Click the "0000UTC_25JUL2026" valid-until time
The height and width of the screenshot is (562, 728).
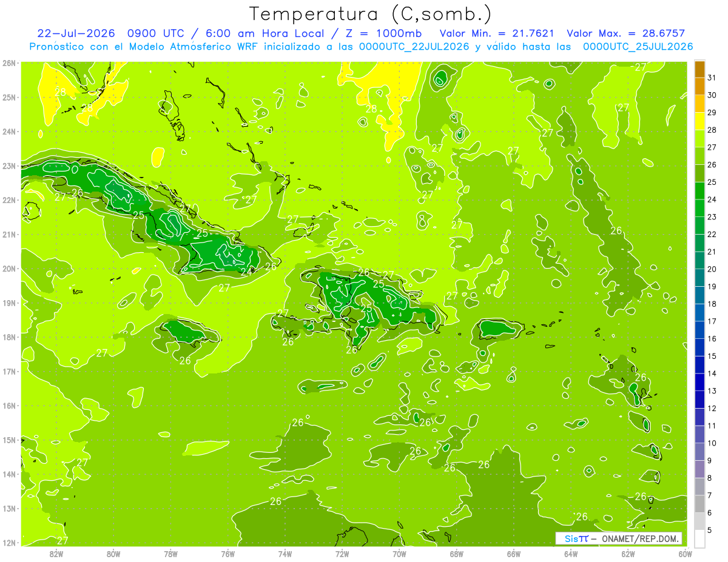click(x=638, y=47)
